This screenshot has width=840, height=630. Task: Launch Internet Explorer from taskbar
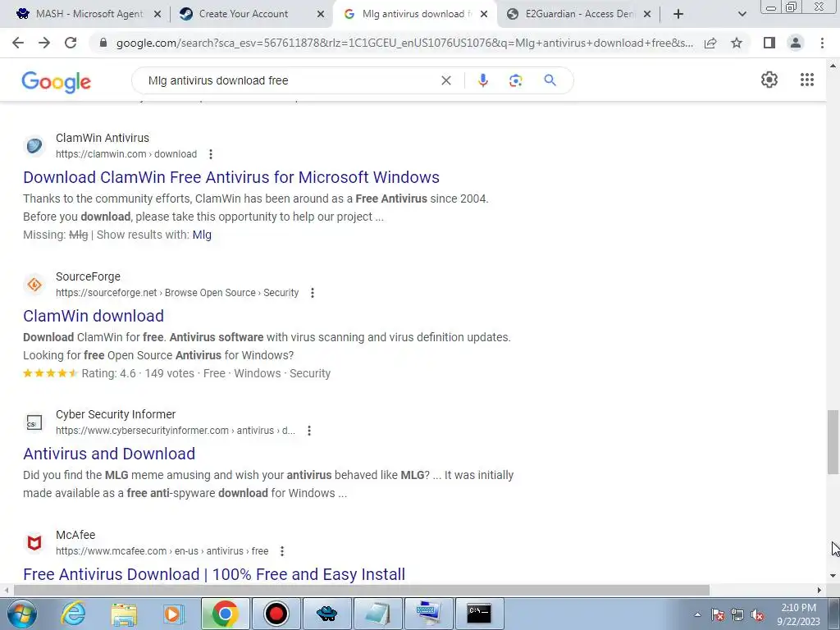tap(73, 614)
